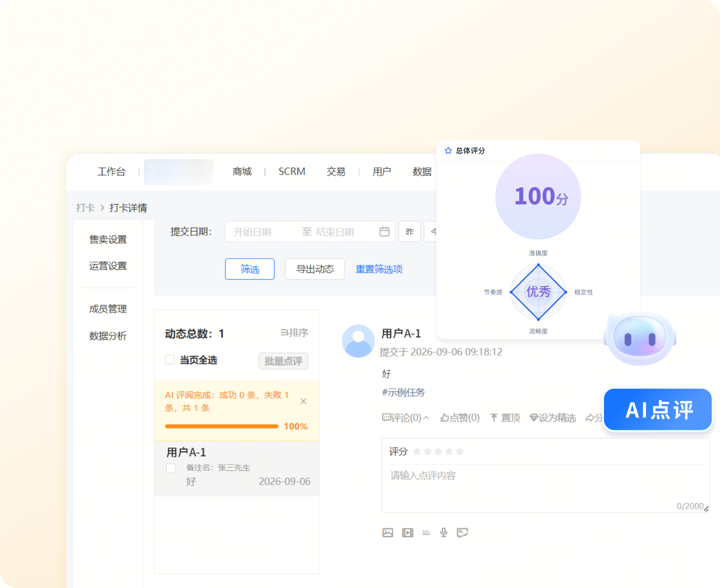Go to 数据分析 in sidebar

tap(108, 336)
